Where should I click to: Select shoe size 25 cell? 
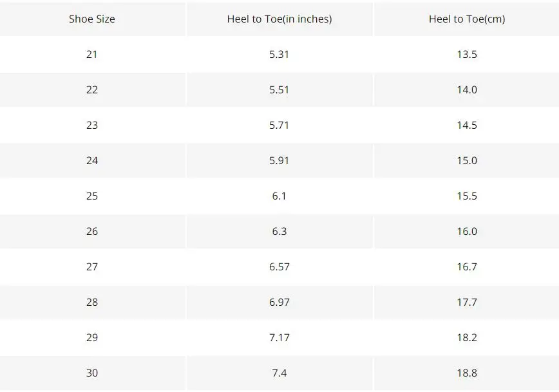[x=92, y=196]
